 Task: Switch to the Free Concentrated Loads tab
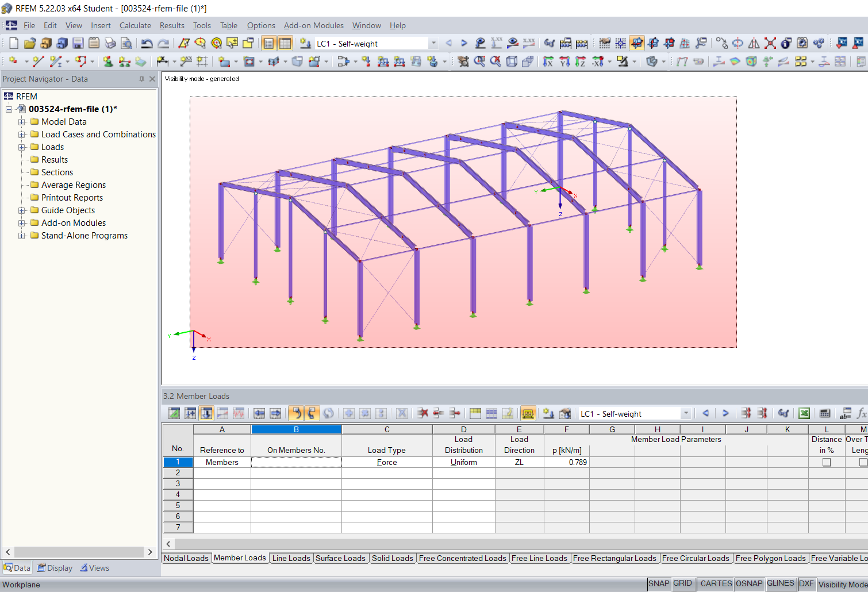[463, 558]
